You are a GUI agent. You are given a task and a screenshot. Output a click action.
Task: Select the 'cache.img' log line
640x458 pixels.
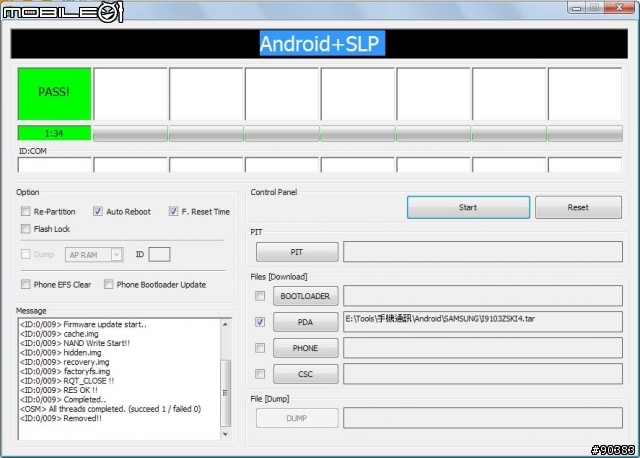coord(59,334)
